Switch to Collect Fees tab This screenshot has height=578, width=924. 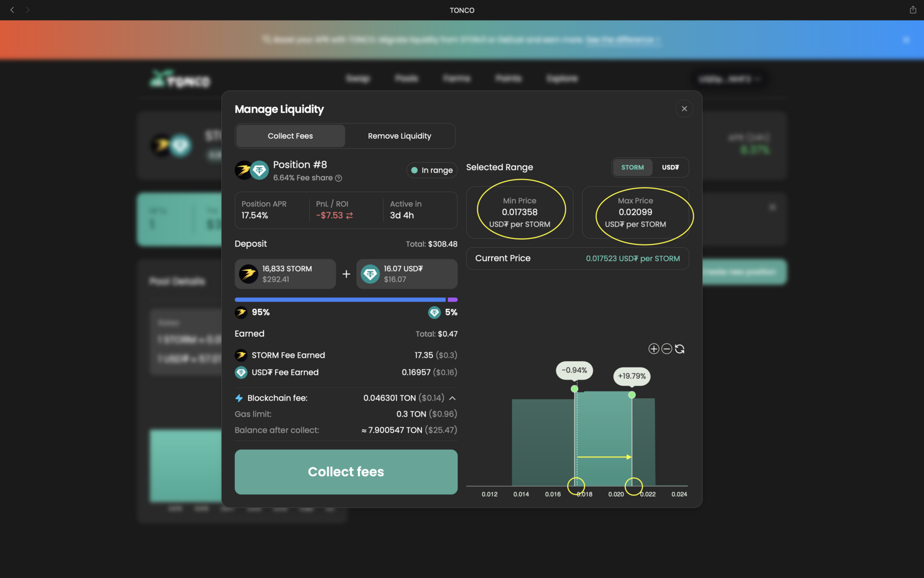(x=290, y=136)
